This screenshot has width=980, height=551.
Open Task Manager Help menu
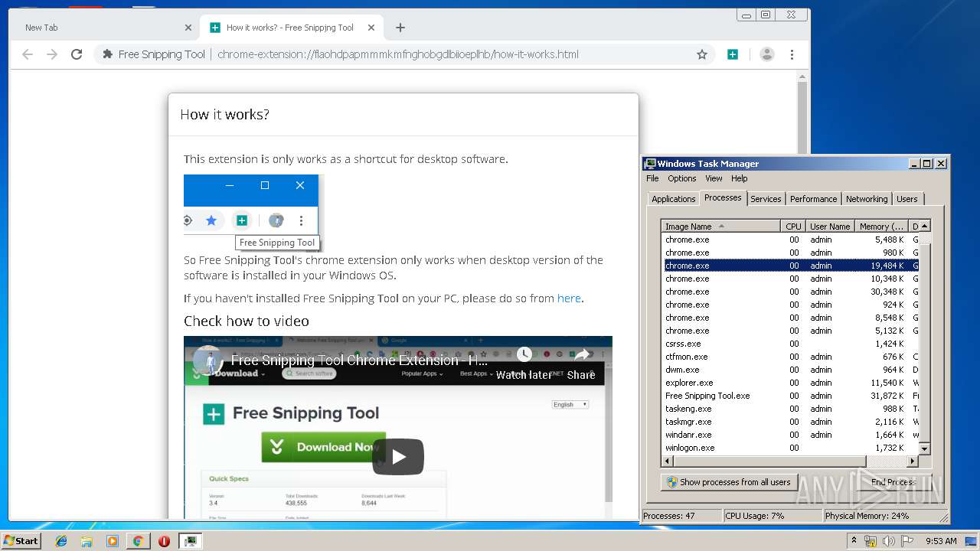click(739, 178)
